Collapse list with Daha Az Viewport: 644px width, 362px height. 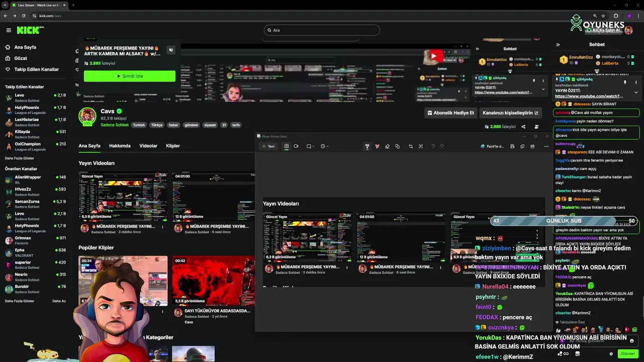tap(59, 301)
